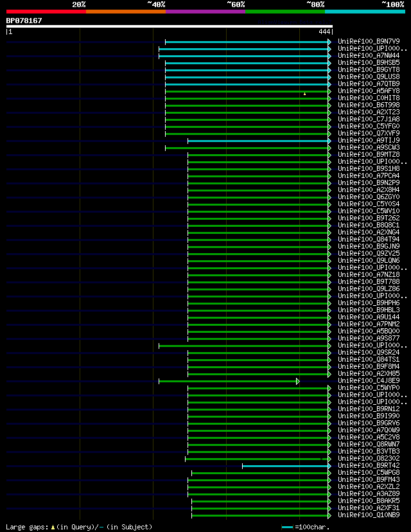This screenshot has width=411, height=532.
Task: Click the cyan 100char scale bar legend
Action: tap(287, 528)
